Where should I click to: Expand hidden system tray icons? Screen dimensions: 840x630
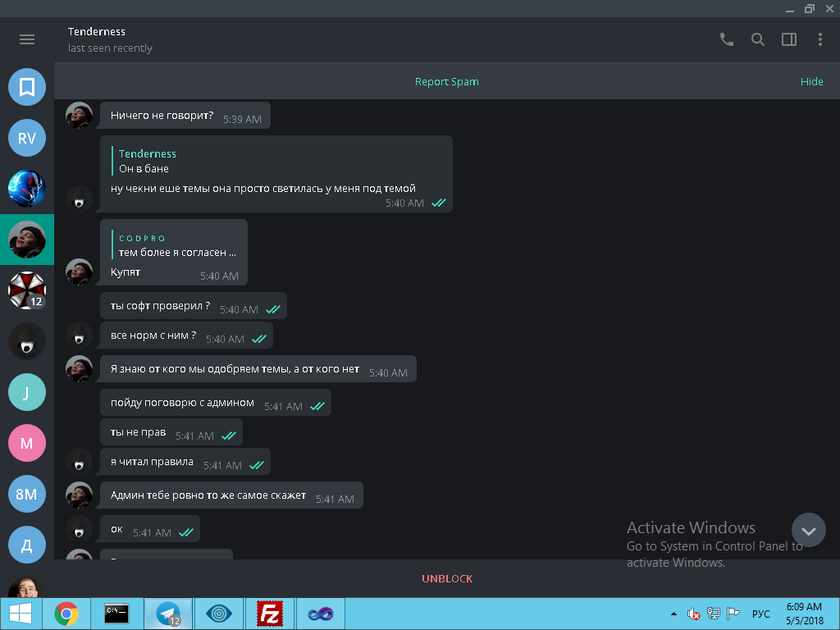pos(674,614)
